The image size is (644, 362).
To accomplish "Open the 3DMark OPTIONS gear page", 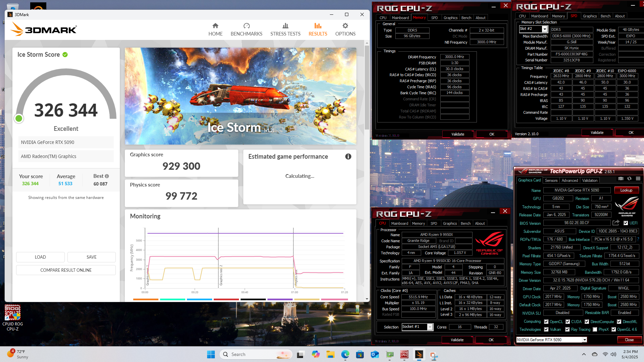I will coord(345,30).
